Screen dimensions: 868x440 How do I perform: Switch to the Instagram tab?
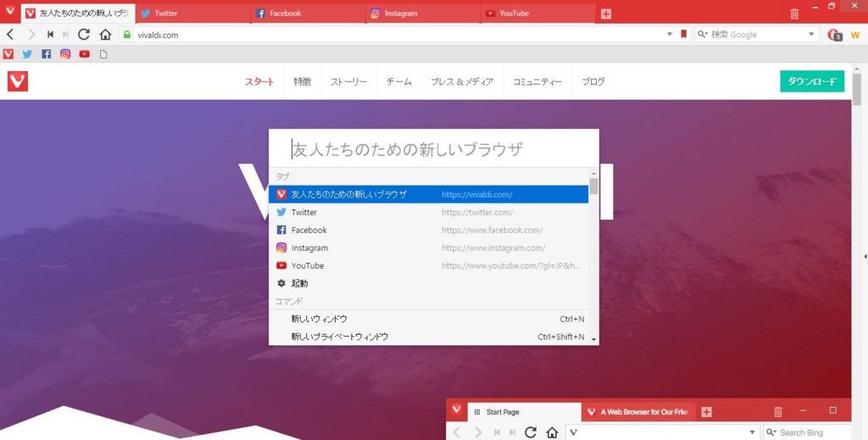(424, 14)
